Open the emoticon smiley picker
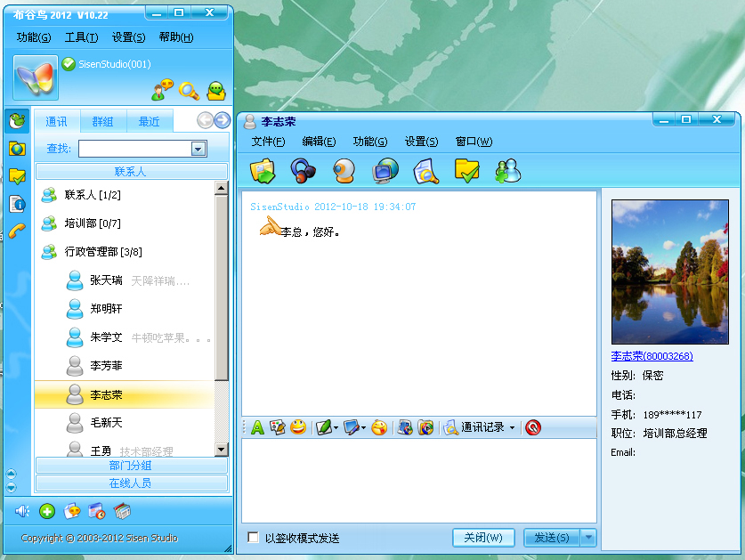Image resolution: width=745 pixels, height=560 pixels. (x=298, y=427)
